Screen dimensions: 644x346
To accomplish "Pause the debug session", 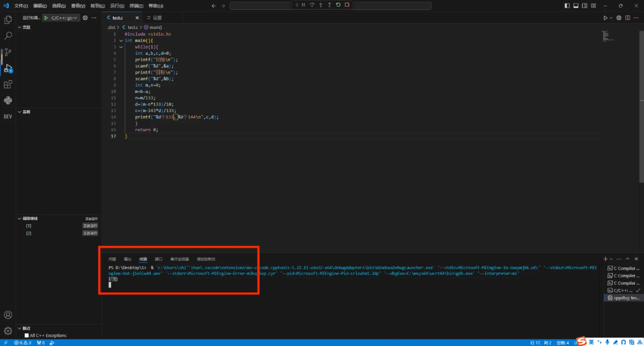I will (x=304, y=5).
